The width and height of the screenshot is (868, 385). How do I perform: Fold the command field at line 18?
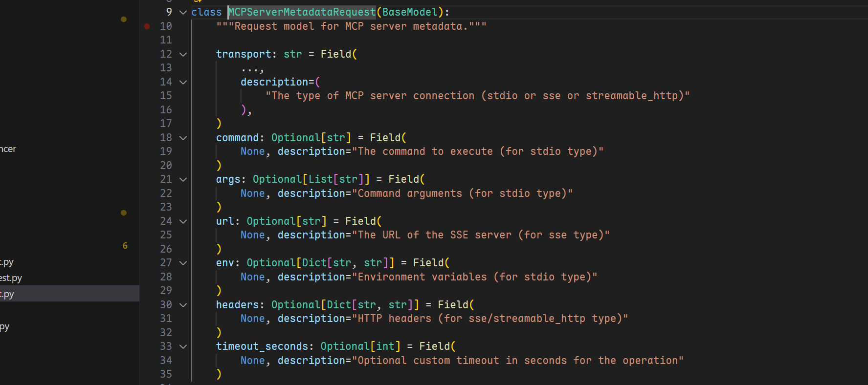[183, 138]
